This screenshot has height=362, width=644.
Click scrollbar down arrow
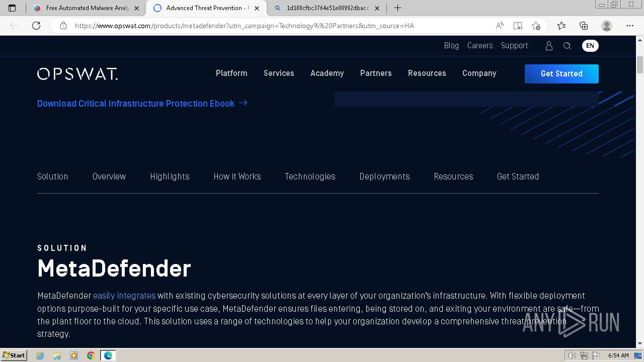[x=640, y=344]
